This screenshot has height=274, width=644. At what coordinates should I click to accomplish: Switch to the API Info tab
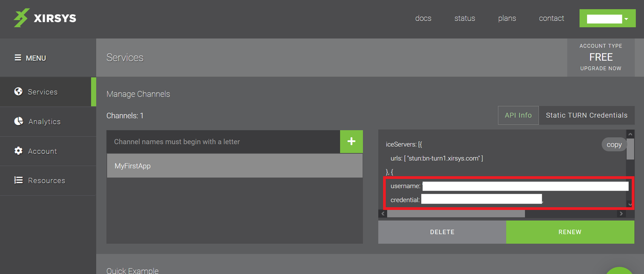coord(518,115)
